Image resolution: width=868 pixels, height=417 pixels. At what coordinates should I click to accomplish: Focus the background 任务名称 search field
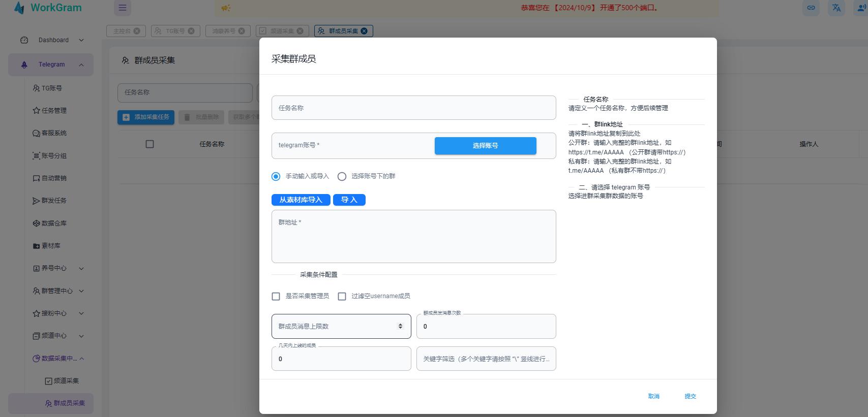click(x=185, y=92)
